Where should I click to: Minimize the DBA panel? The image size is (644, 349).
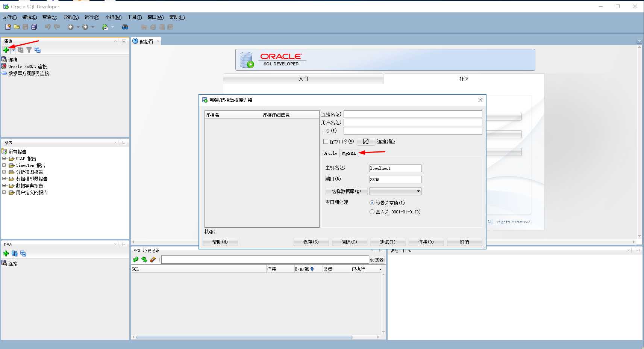124,244
